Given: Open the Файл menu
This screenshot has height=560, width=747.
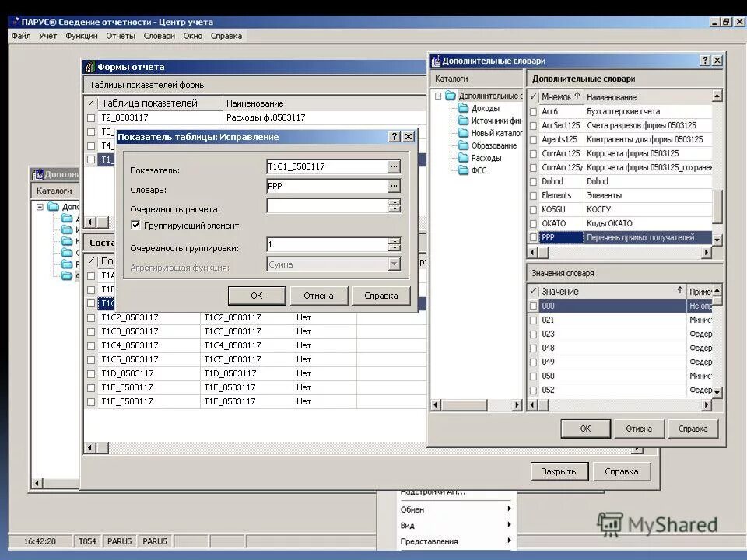Looking at the screenshot, I should point(21,36).
